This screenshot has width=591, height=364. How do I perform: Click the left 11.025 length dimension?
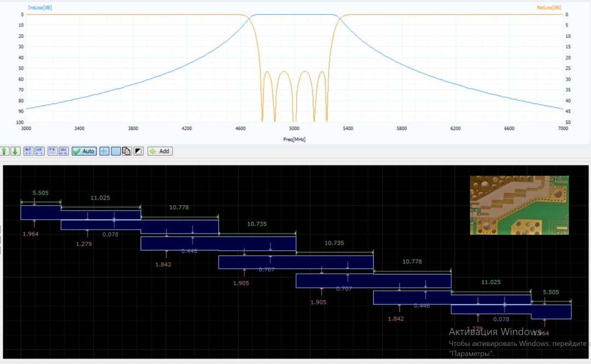pyautogui.click(x=100, y=198)
